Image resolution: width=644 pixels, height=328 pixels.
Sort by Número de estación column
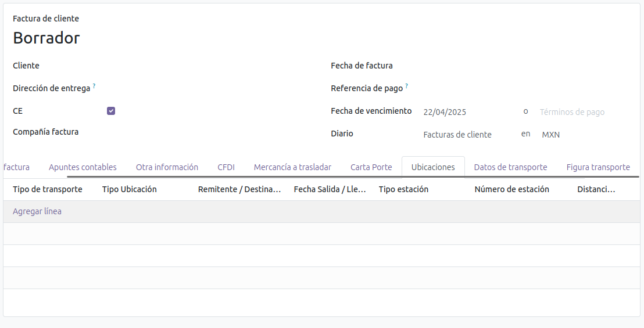511,189
